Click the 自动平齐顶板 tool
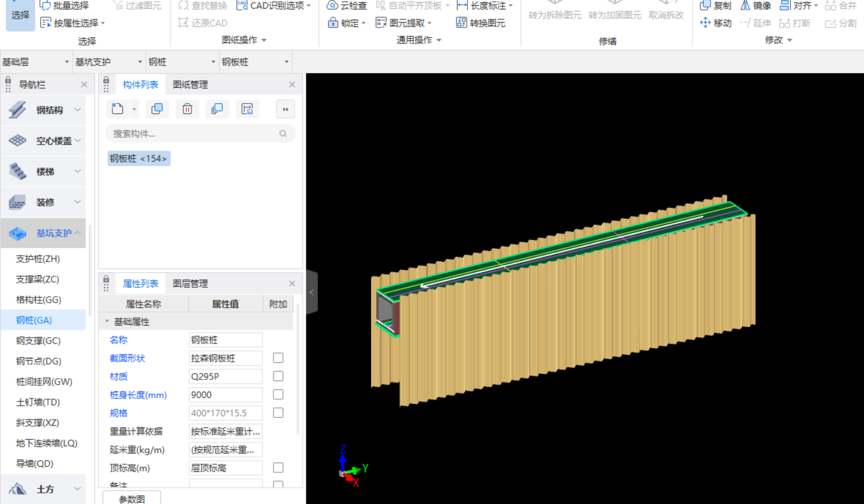This screenshot has width=864, height=504. tap(413, 5)
